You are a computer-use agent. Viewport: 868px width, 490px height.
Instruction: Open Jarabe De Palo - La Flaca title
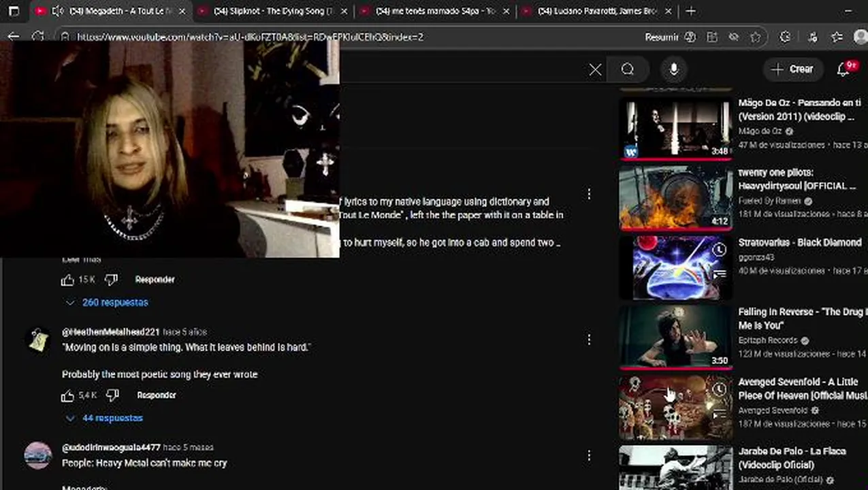[x=792, y=458]
